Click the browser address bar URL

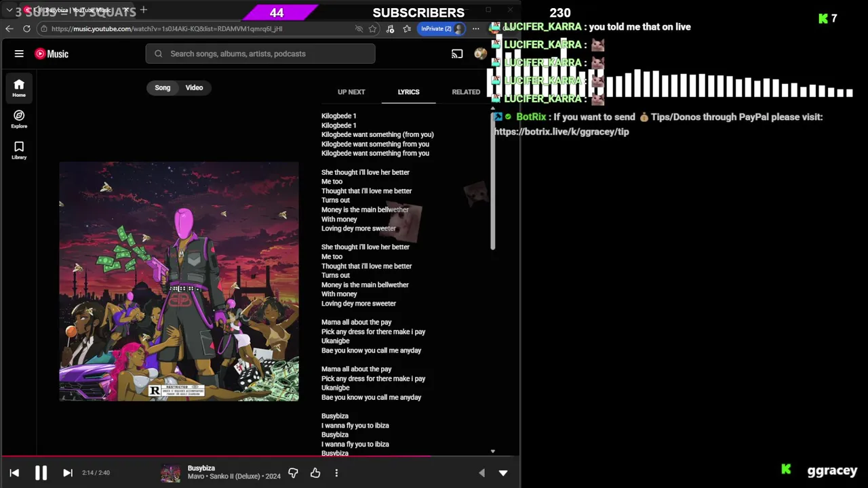tap(167, 28)
